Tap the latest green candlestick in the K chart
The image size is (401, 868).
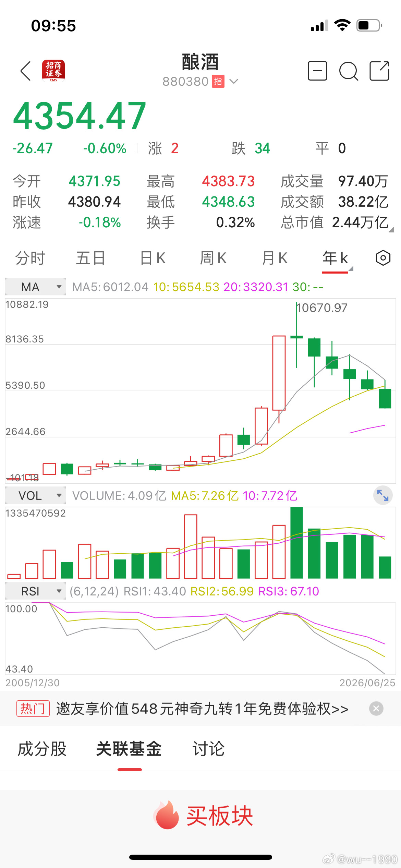(x=385, y=398)
